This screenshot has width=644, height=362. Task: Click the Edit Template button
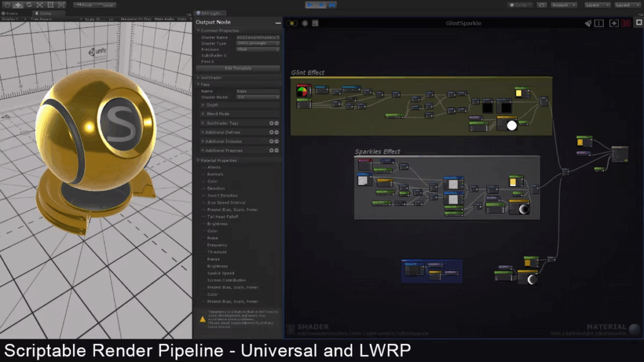click(x=238, y=68)
